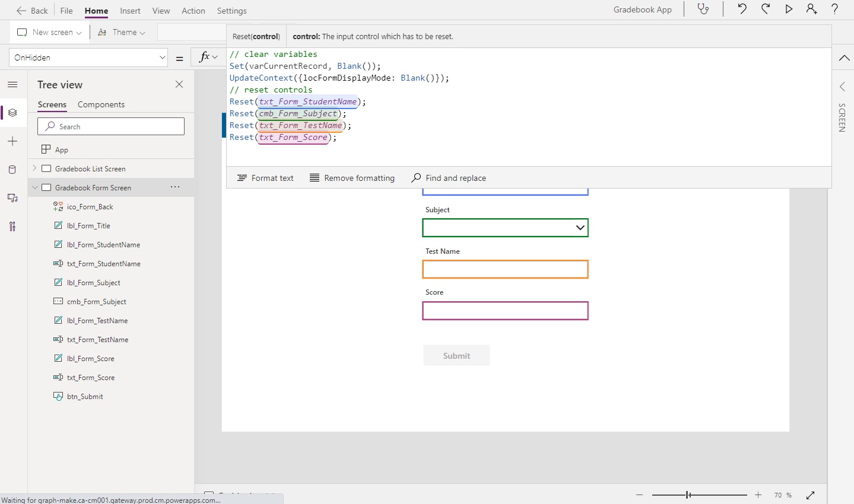Open the View menu
Image resolution: width=854 pixels, height=504 pixels.
pyautogui.click(x=161, y=11)
